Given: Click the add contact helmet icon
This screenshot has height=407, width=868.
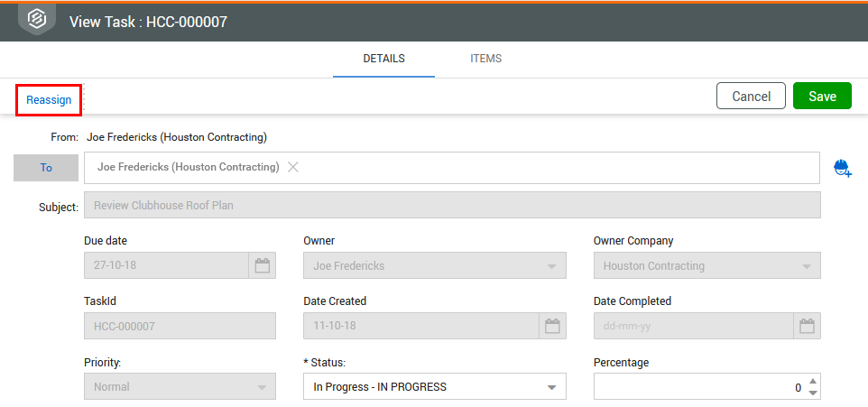Looking at the screenshot, I should point(843,168).
